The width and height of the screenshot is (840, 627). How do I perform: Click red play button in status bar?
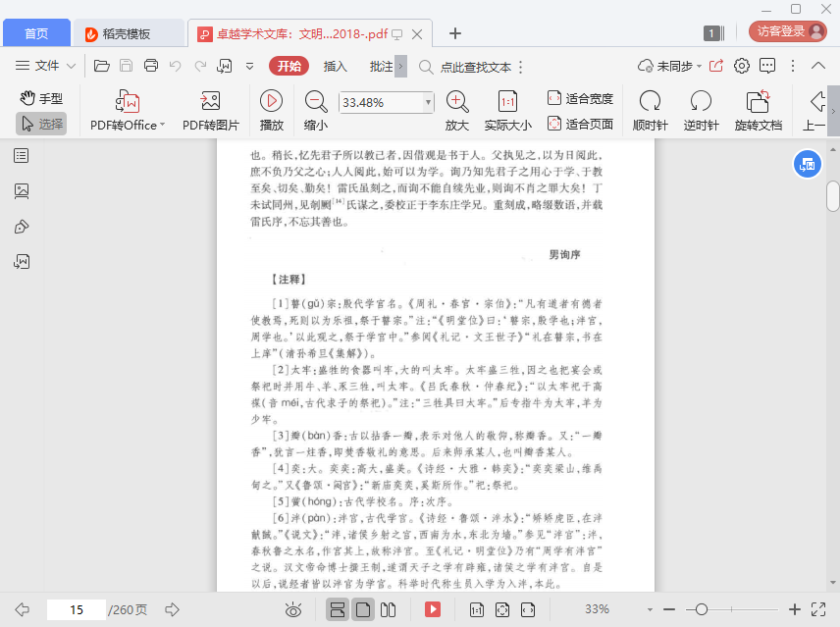(x=433, y=609)
